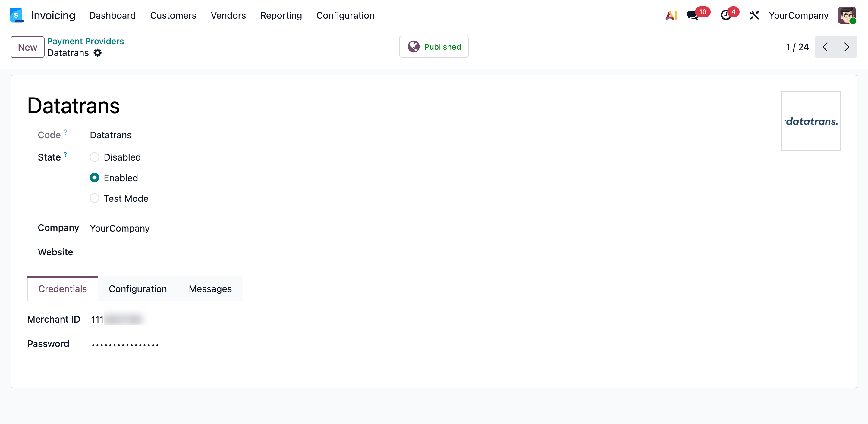The image size is (868, 424).
Task: Open the AI assistant icon
Action: click(x=671, y=15)
